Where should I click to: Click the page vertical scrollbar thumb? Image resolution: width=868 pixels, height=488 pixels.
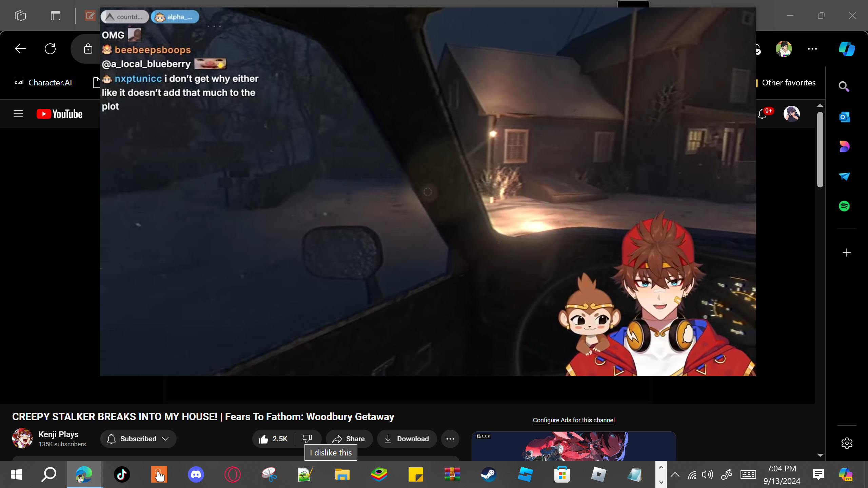click(x=820, y=149)
